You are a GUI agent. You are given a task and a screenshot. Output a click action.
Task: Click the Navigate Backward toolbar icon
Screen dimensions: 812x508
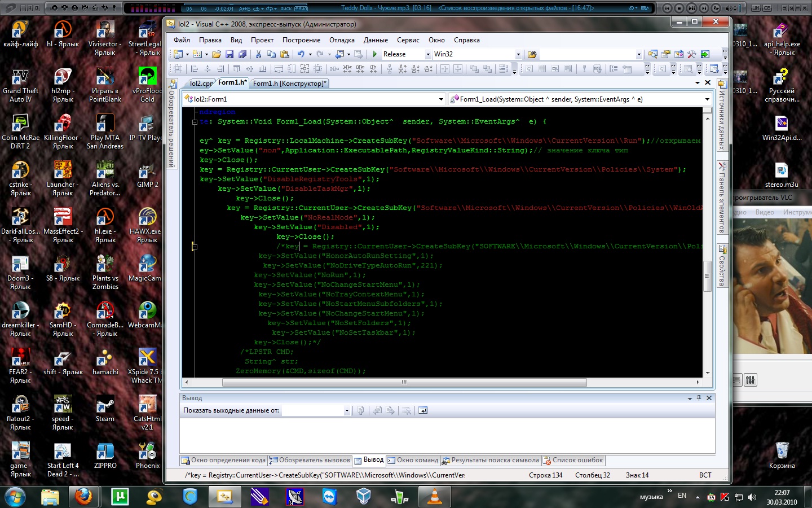point(339,54)
